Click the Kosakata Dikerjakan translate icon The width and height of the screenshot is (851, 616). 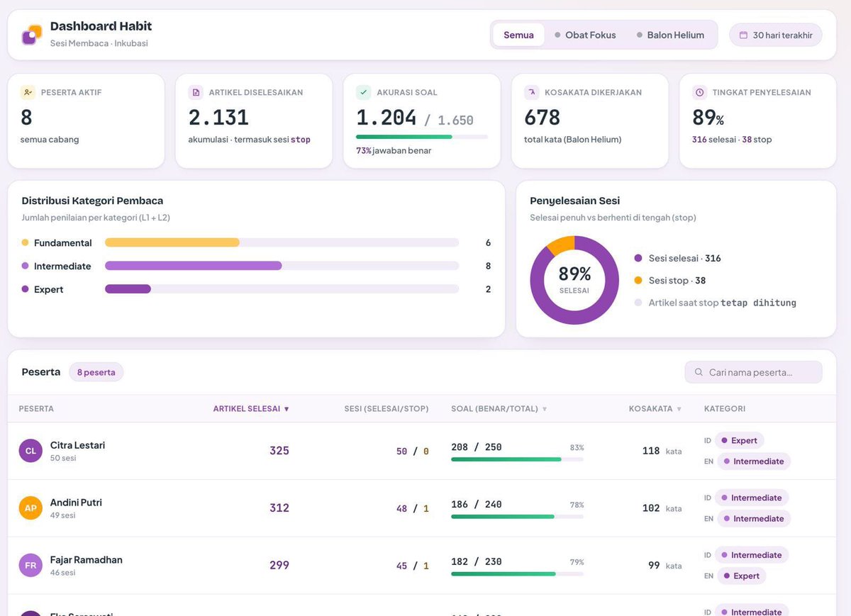[531, 92]
